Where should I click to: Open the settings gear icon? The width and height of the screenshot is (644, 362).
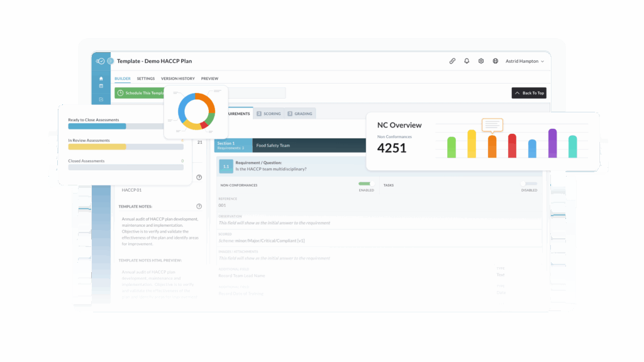tap(480, 61)
